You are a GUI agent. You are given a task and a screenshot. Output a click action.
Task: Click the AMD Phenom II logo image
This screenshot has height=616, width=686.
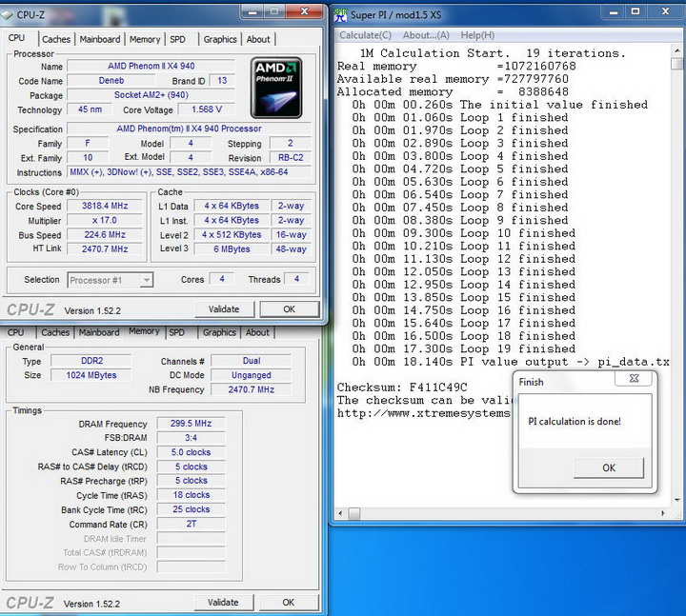point(276,88)
